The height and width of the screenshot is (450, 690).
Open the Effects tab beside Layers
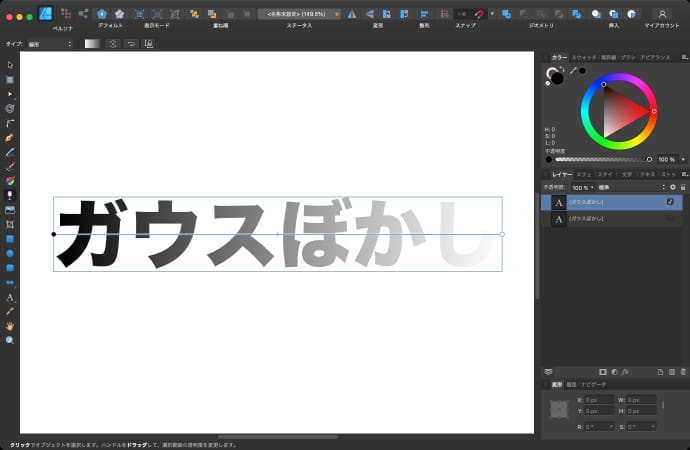585,174
